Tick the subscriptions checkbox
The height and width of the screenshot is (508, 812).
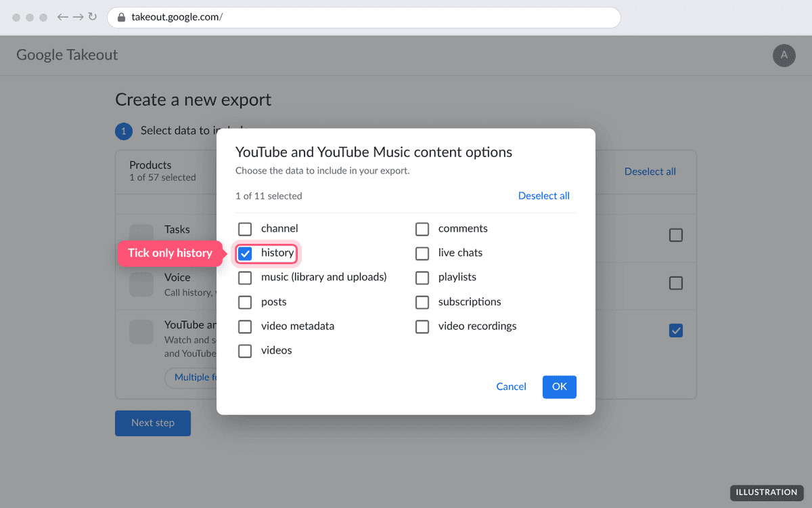[x=422, y=302]
